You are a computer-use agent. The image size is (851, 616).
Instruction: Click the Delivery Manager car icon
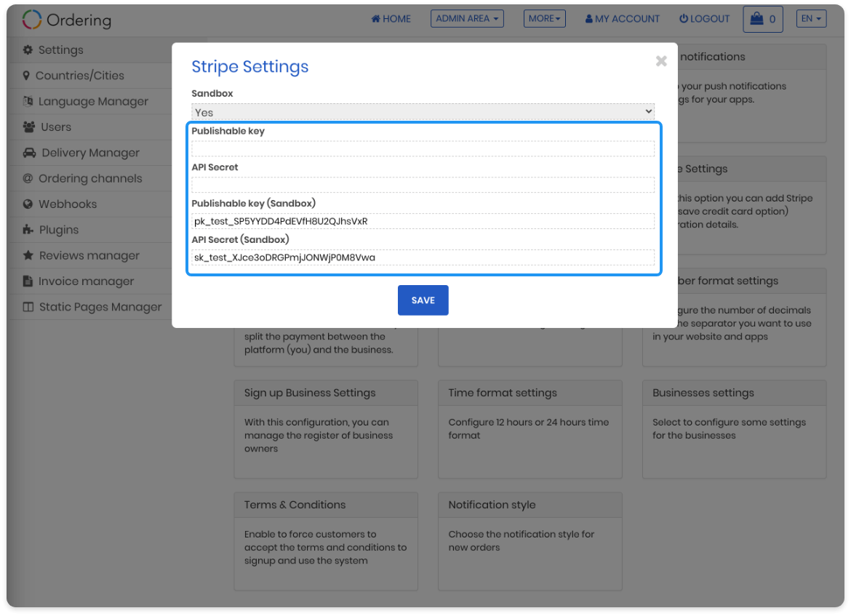(x=29, y=153)
